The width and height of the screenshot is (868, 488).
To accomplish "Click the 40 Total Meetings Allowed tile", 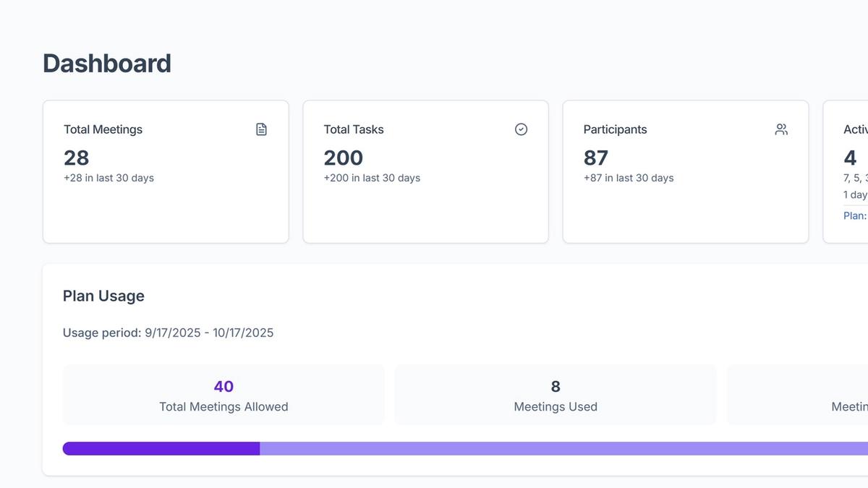I will pos(224,395).
